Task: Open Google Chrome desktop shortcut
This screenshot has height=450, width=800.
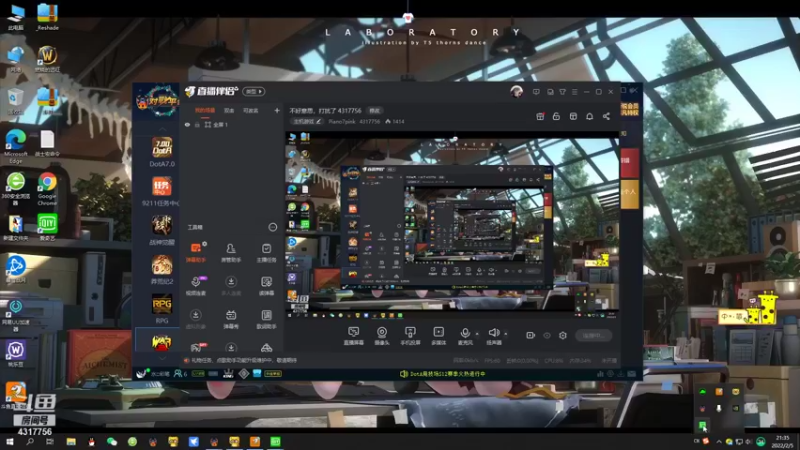Action: (x=47, y=189)
